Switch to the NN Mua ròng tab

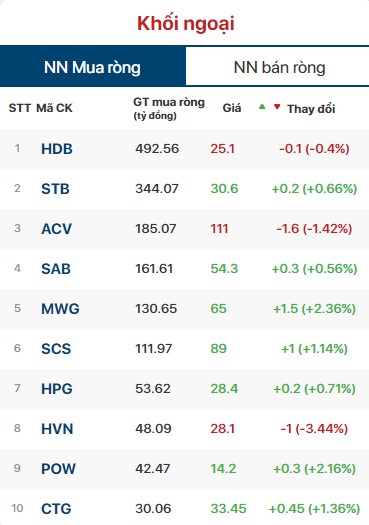93,67
